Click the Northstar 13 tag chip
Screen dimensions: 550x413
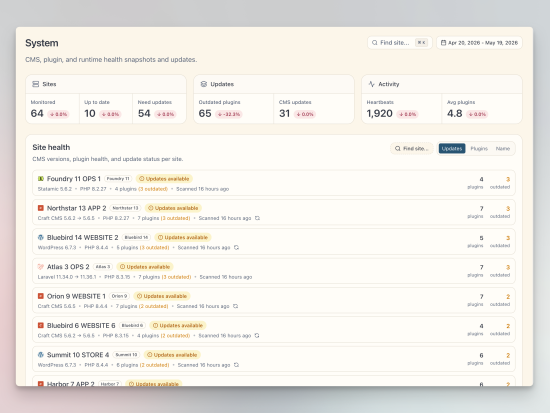coord(125,208)
